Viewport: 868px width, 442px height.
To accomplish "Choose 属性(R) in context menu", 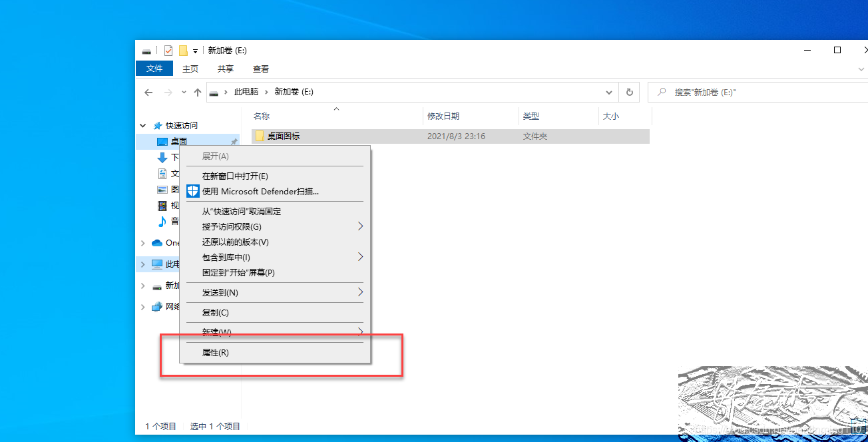I will tap(275, 353).
